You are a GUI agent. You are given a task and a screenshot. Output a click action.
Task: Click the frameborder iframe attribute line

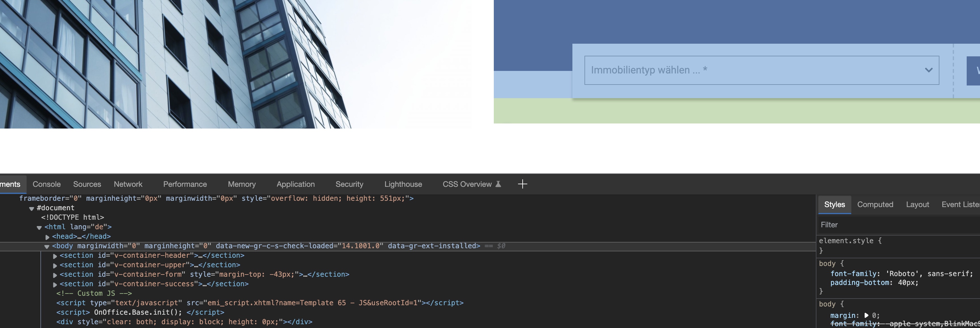pyautogui.click(x=216, y=199)
